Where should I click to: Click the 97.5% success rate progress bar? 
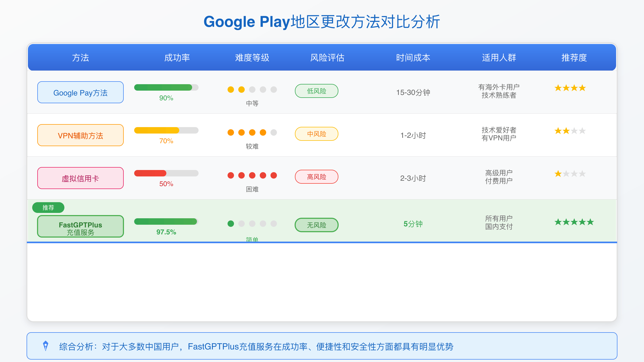[x=166, y=221]
